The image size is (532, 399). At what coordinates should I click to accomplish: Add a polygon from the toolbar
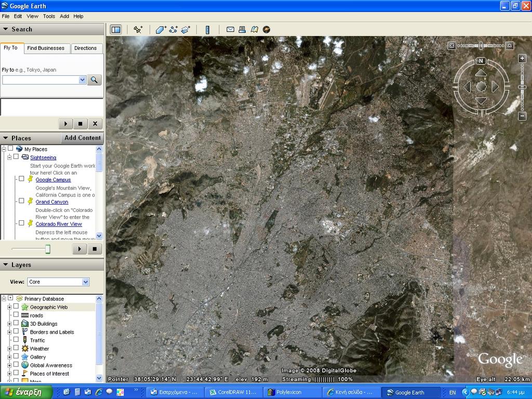[161, 30]
